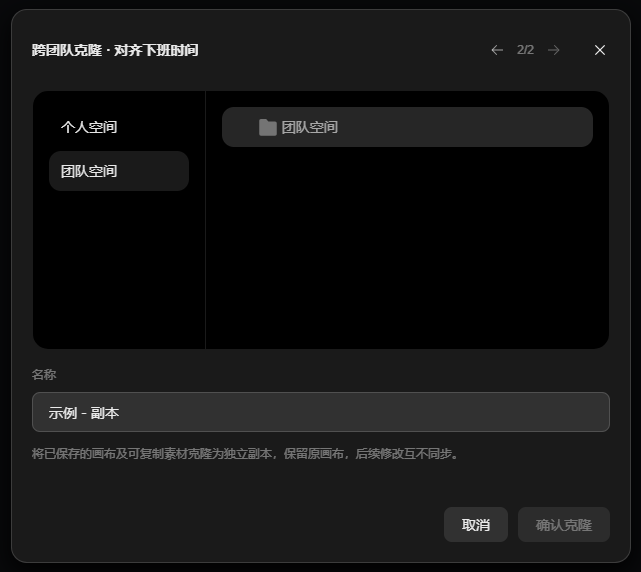
Task: Open the 团队空间 folder row
Action: coord(407,127)
